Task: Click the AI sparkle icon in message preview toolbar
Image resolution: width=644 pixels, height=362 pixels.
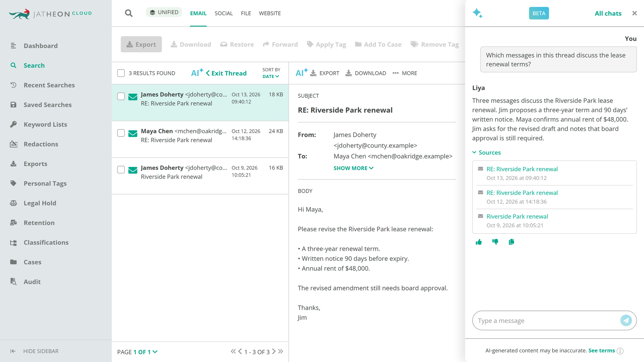Action: pyautogui.click(x=301, y=73)
